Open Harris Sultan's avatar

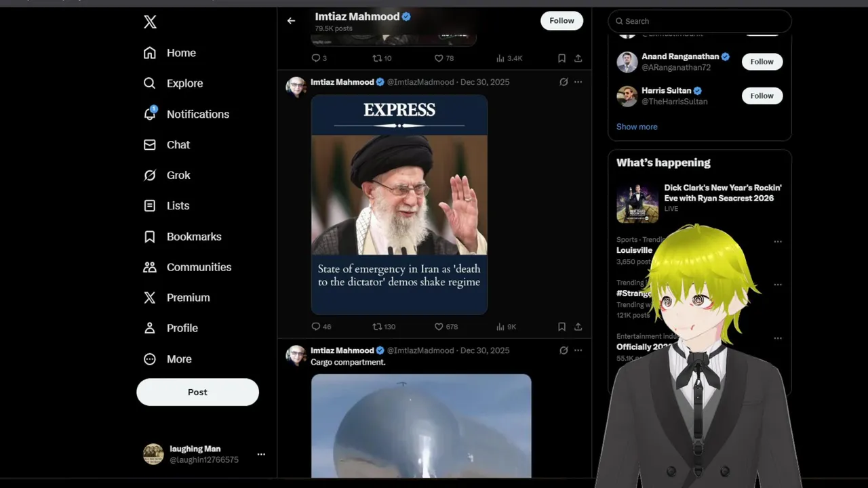click(627, 96)
